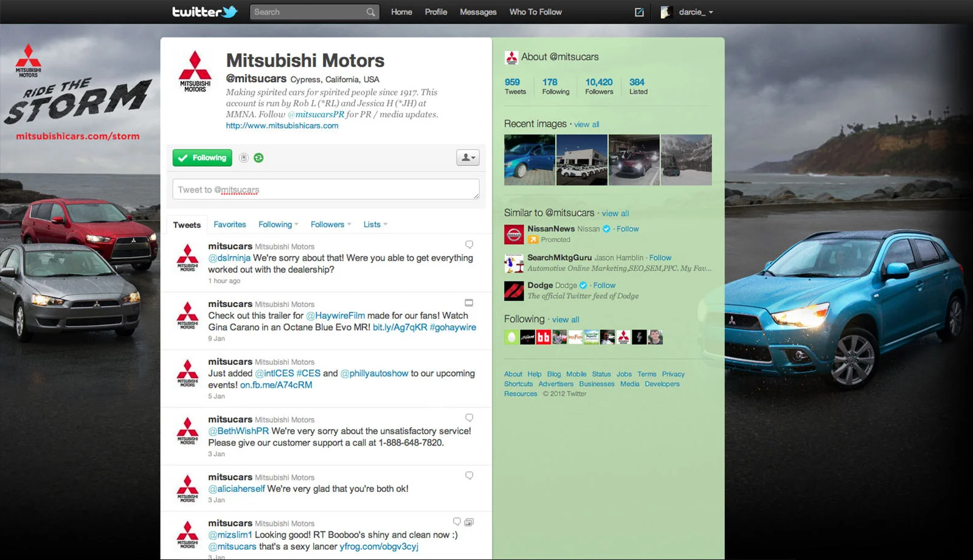The width and height of the screenshot is (973, 560).
Task: Open the dealership building recent image thumbnail
Action: pyautogui.click(x=582, y=160)
